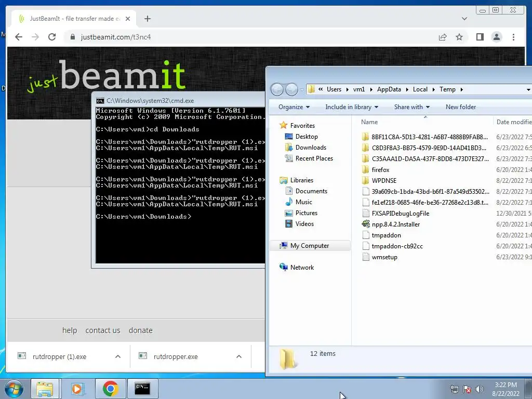Click the cmd.exe title bar icon

point(100,101)
